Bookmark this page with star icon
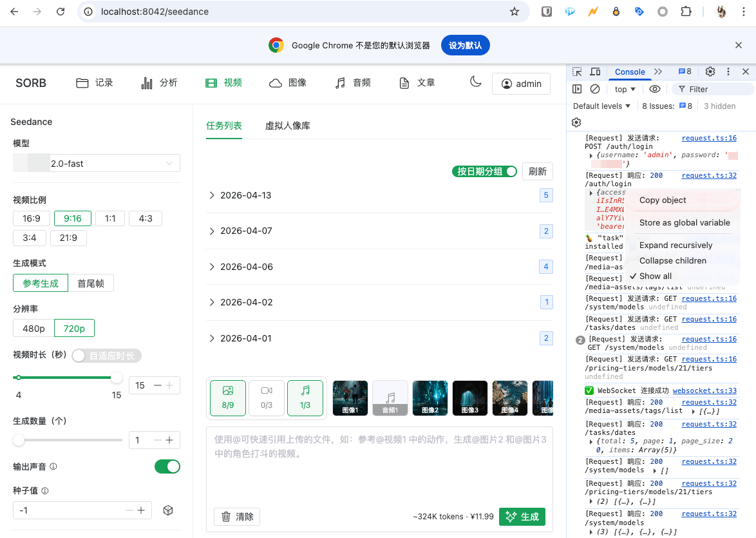Image resolution: width=756 pixels, height=538 pixels. tap(514, 12)
